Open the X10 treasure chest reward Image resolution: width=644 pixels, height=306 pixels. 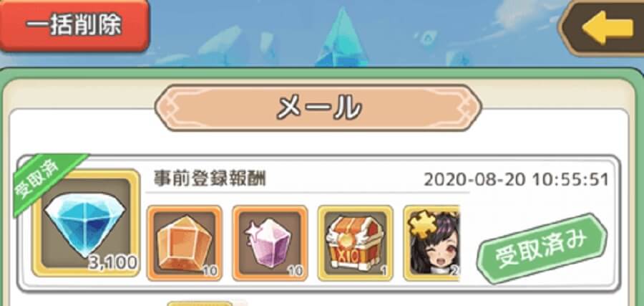tap(355, 243)
